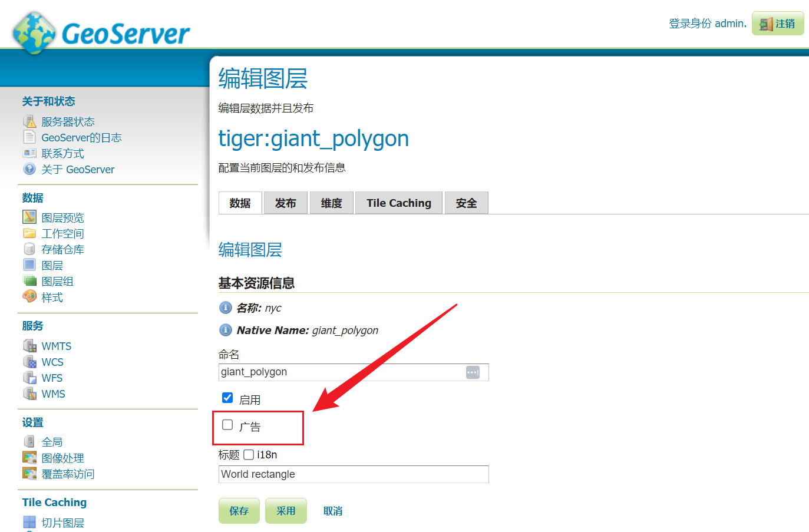Click the coverage access icon
The width and height of the screenshot is (809, 532).
[x=29, y=473]
